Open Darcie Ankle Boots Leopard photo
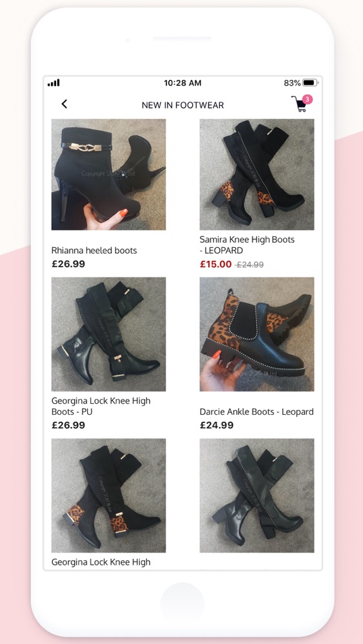Image resolution: width=363 pixels, height=644 pixels. [257, 334]
